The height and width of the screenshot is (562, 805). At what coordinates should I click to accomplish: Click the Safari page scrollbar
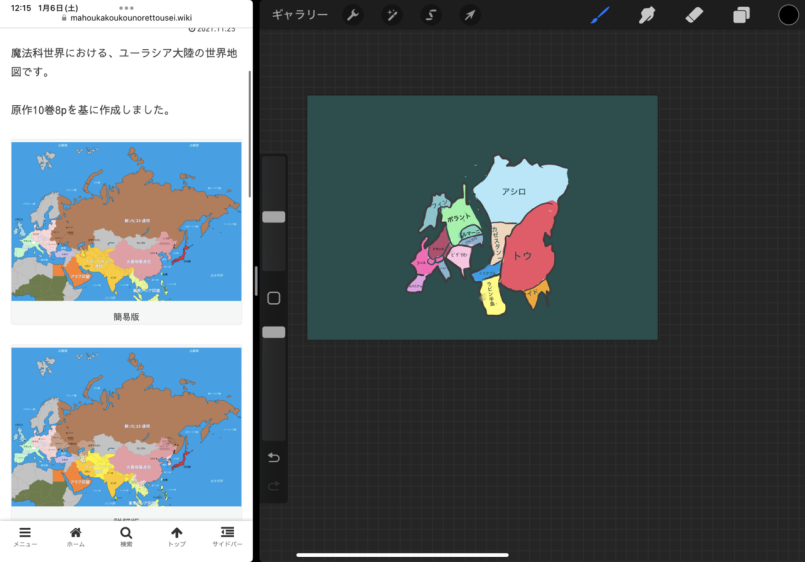[x=250, y=133]
